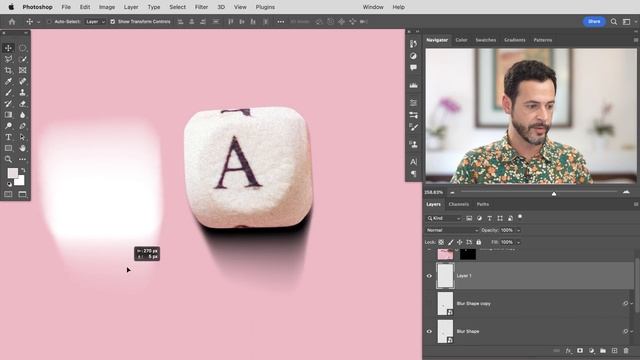Click the trash icon to delete layer
This screenshot has width=640, height=360.
626,351
